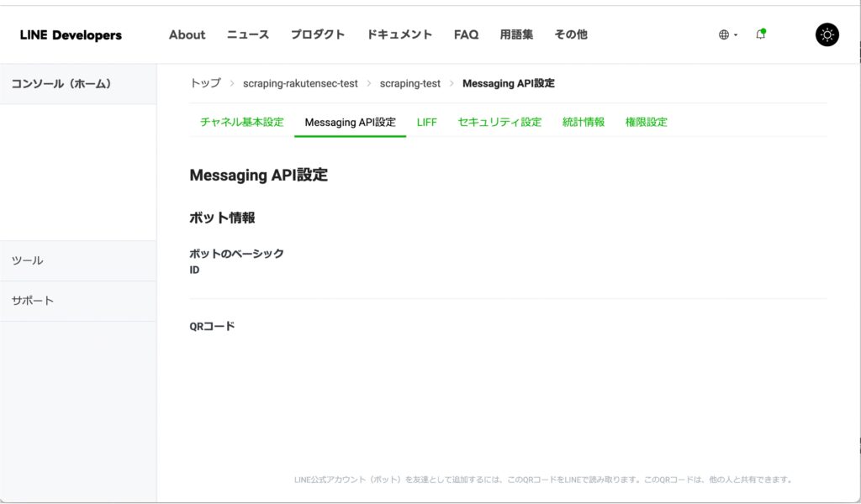The height and width of the screenshot is (504, 861).
Task: Open the プロダクト navigation item
Action: point(318,34)
